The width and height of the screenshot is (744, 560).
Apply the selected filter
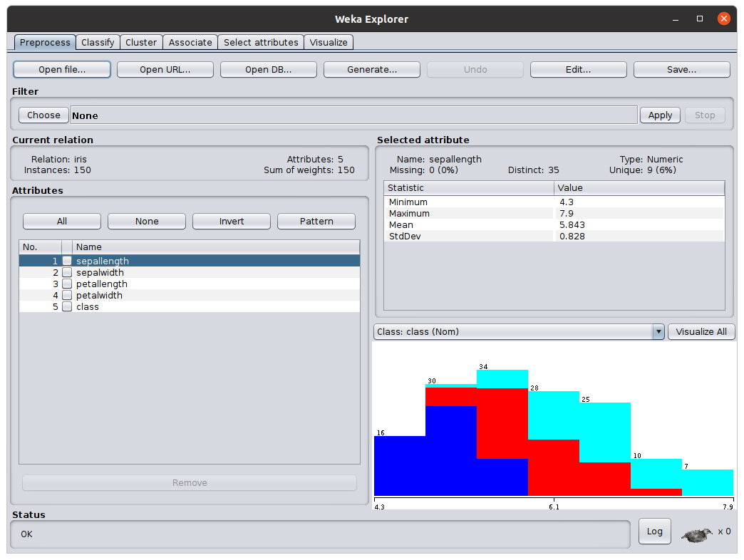660,115
